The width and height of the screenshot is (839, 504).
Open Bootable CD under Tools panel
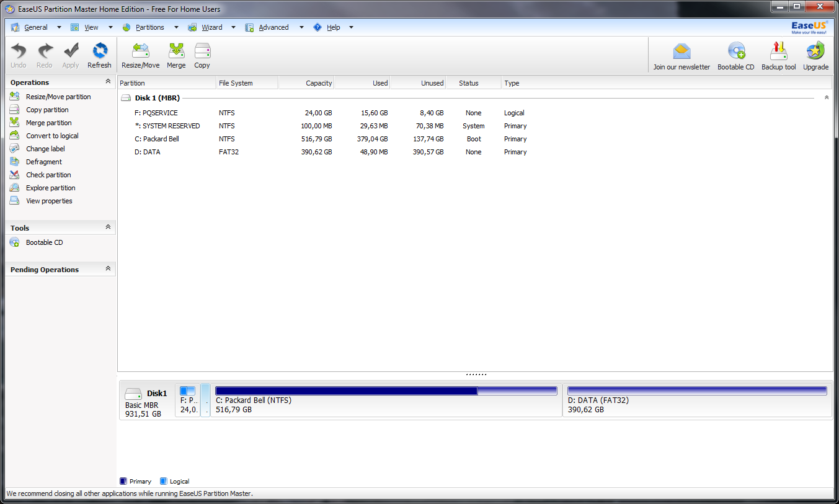(44, 242)
